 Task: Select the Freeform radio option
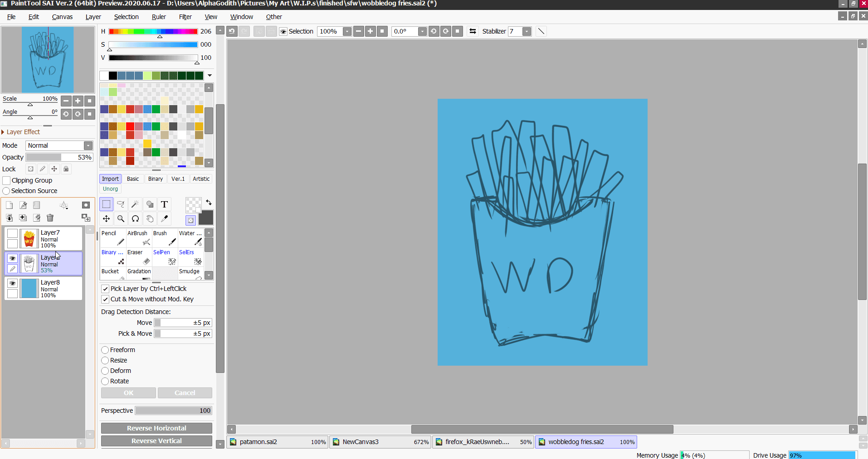pos(105,350)
